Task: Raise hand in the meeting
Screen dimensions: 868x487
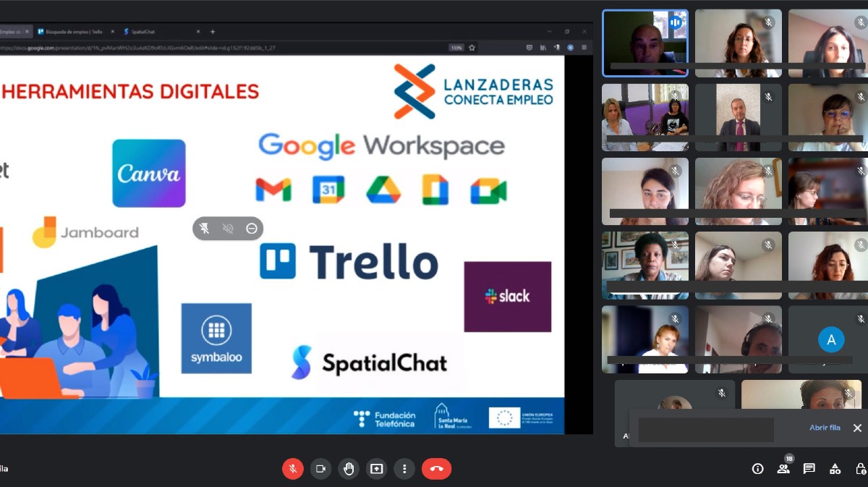Action: (349, 469)
